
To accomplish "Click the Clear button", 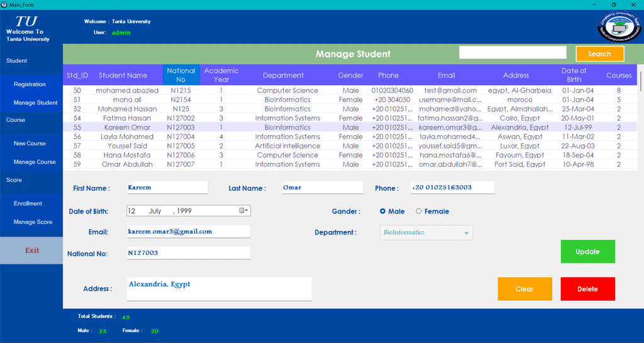I will coord(525,289).
